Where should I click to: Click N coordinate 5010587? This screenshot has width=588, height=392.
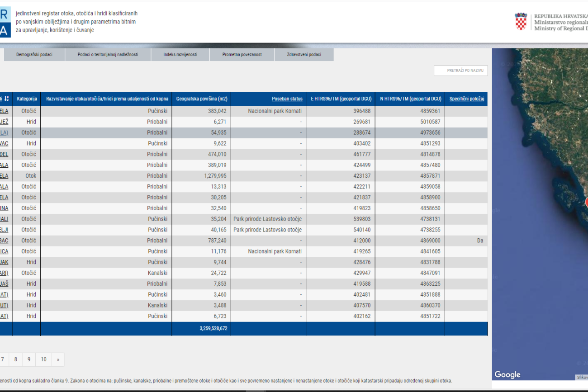431,122
